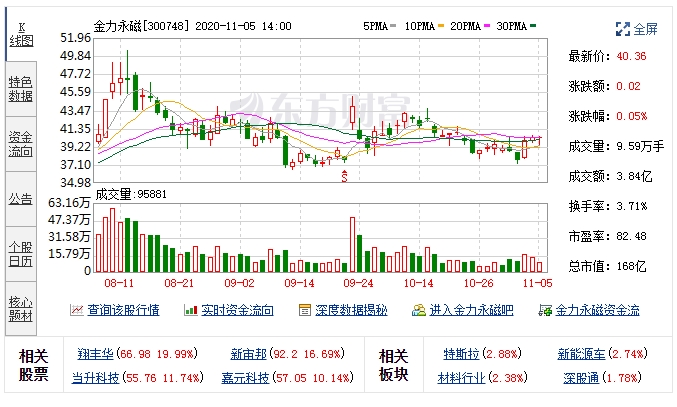This screenshot has width=677, height=407.
Task: Click the bar icon beside 实时资金流向
Action: click(189, 310)
